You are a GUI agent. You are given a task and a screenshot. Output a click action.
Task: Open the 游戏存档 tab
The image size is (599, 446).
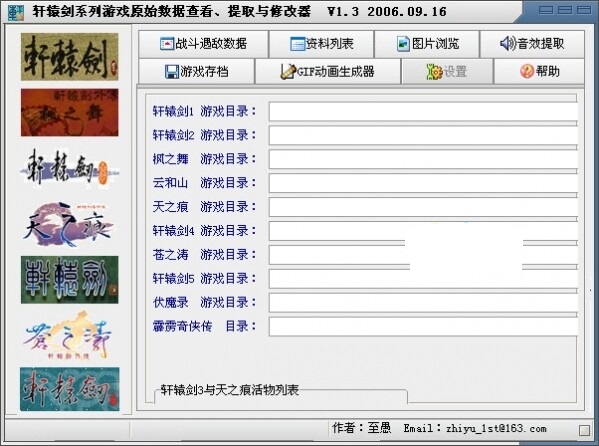click(x=196, y=71)
